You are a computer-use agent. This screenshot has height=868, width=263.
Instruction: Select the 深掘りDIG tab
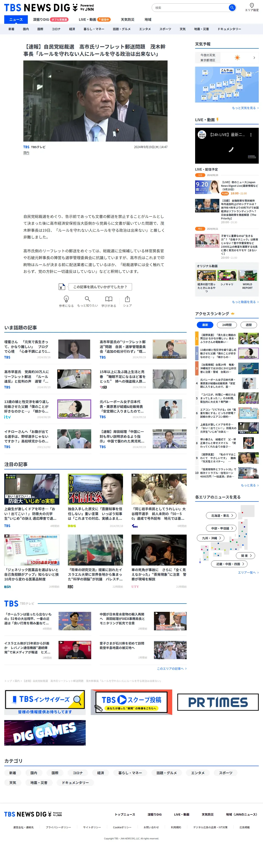[50, 20]
